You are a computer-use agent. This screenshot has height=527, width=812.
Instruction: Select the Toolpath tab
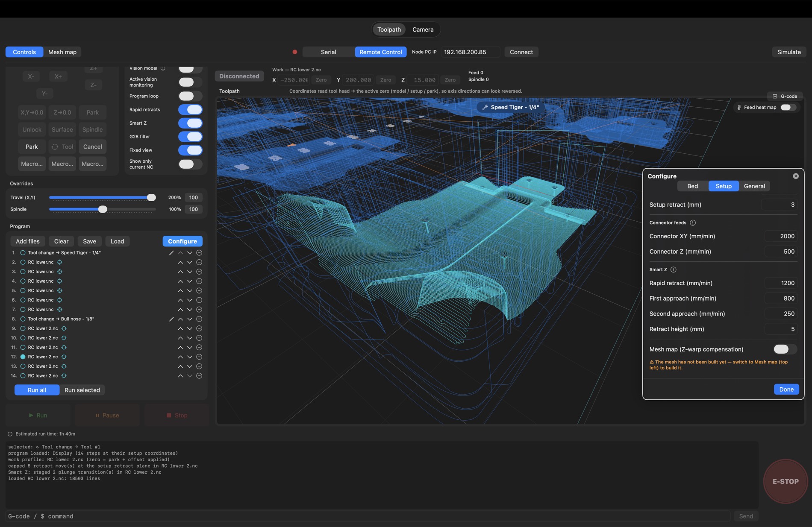[389, 29]
